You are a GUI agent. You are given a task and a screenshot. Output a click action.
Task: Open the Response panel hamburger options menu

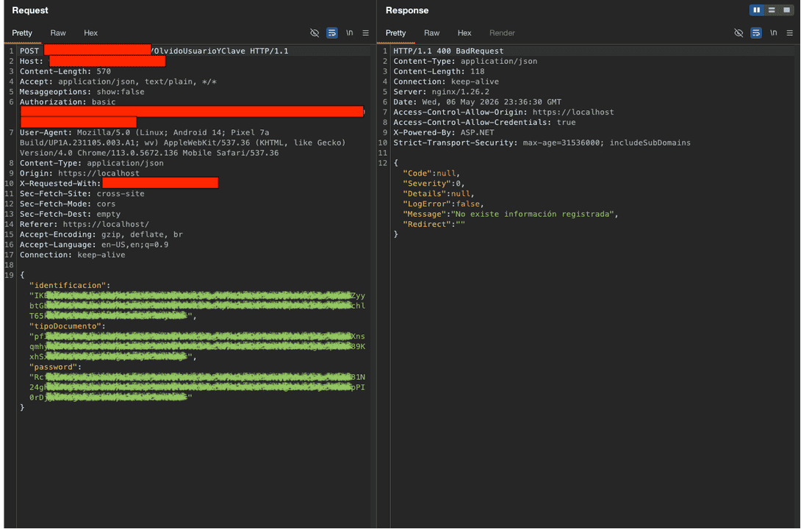click(x=790, y=33)
